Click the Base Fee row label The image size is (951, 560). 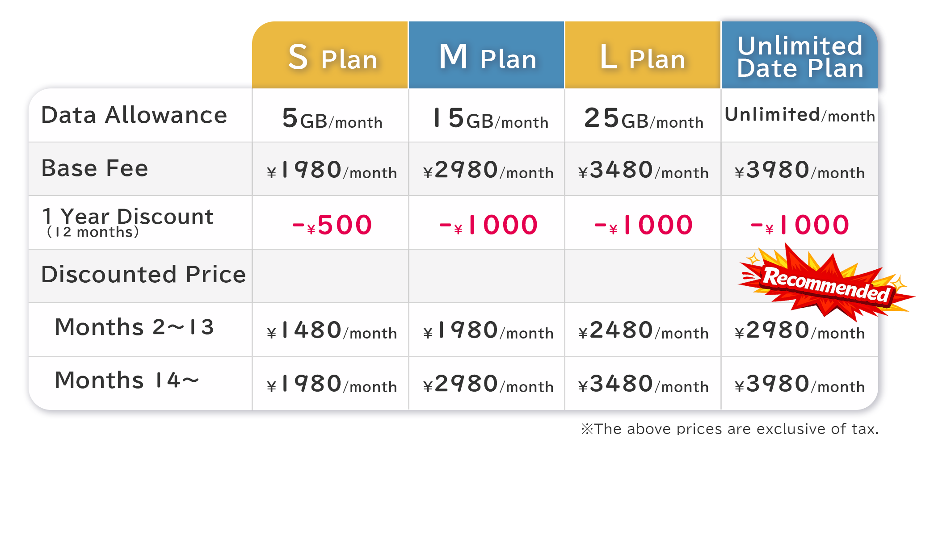tap(95, 168)
